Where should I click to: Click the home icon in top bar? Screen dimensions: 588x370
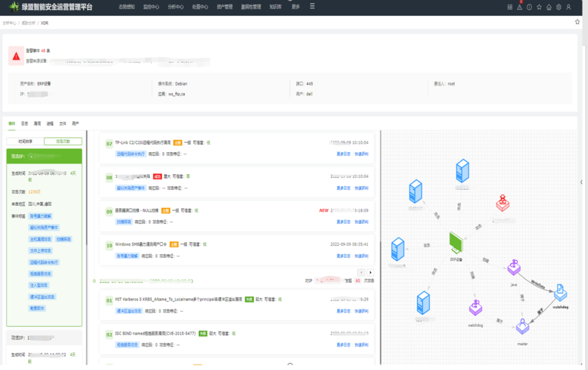pyautogui.click(x=549, y=7)
